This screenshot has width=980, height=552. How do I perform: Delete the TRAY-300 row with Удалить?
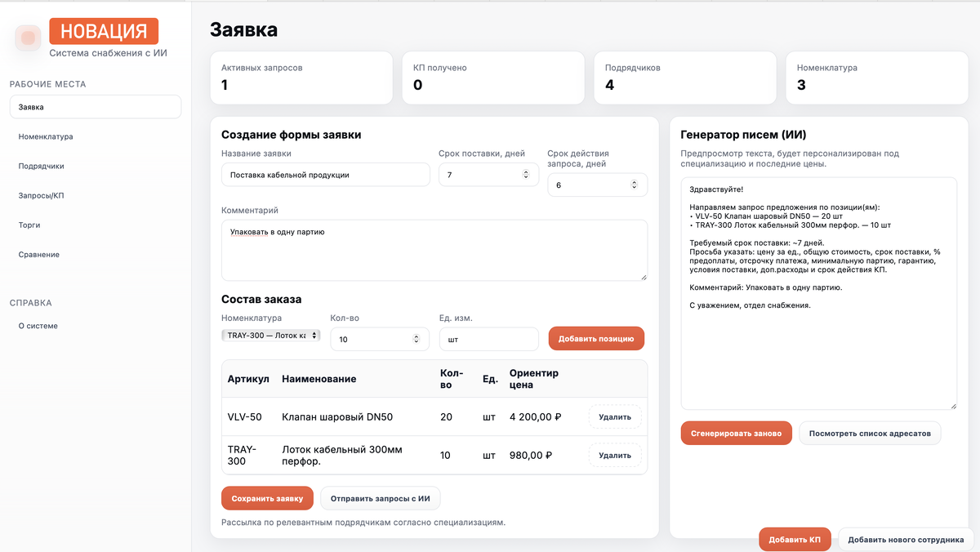[615, 456]
